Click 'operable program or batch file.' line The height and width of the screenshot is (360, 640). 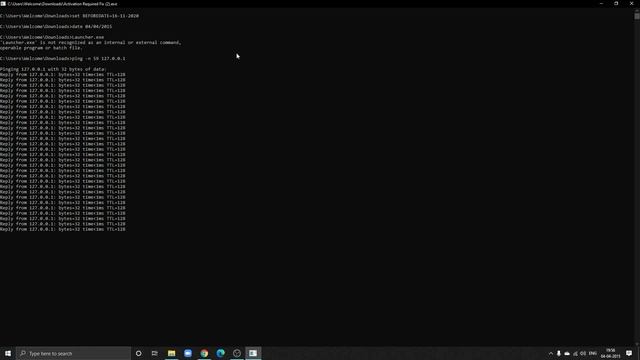click(x=41, y=48)
